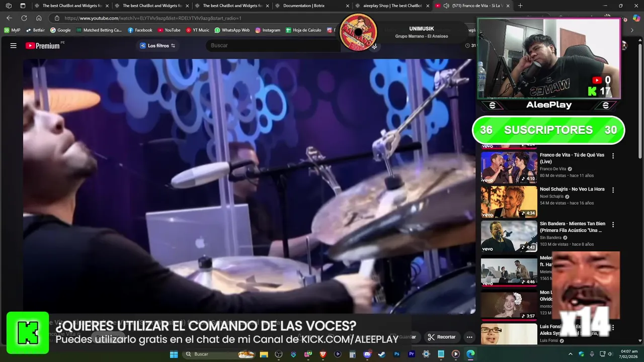Reload the page with refresh icon

point(24,18)
